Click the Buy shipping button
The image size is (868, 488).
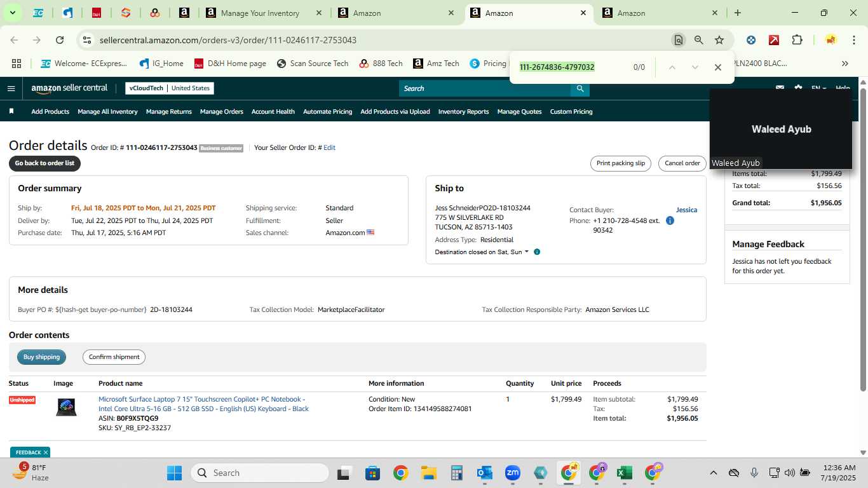(x=41, y=357)
